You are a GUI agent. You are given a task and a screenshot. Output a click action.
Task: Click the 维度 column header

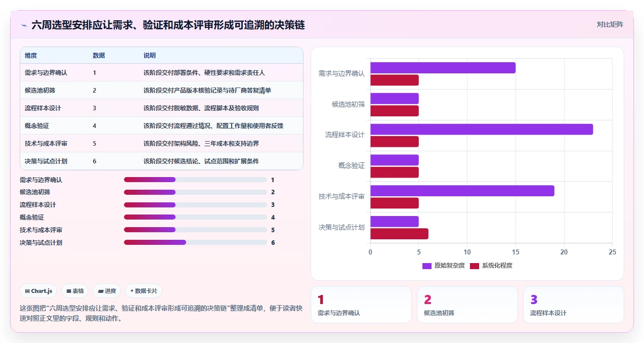(x=31, y=56)
